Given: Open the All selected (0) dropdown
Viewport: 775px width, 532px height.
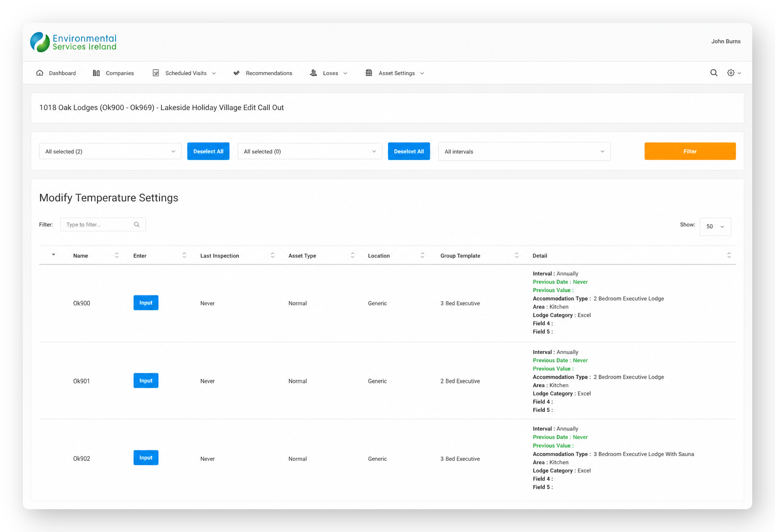Looking at the screenshot, I should pyautogui.click(x=310, y=152).
